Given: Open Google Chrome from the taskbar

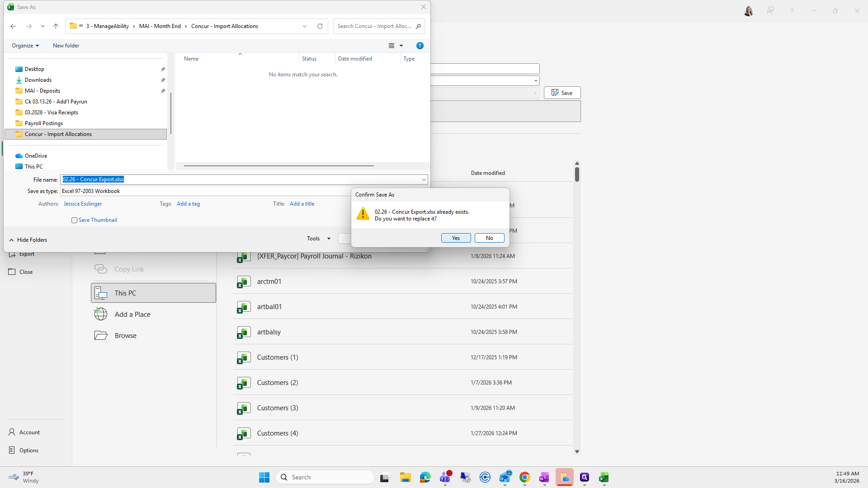Looking at the screenshot, I should [524, 477].
